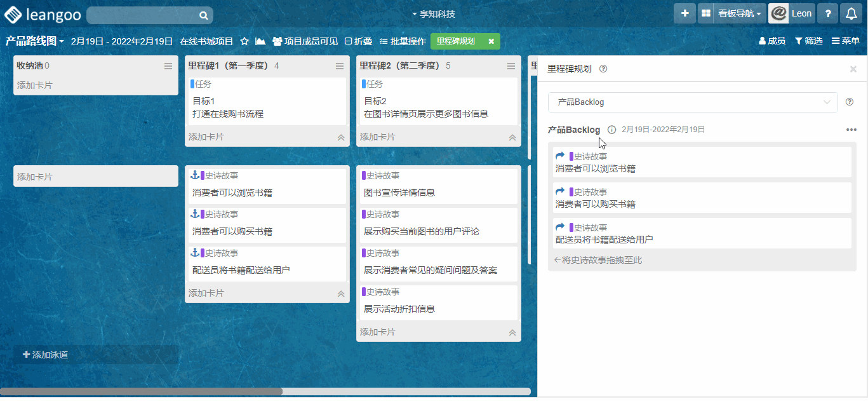Toggle 折叠 to collapse lanes
Viewport: 868px width, 401px height.
point(358,41)
